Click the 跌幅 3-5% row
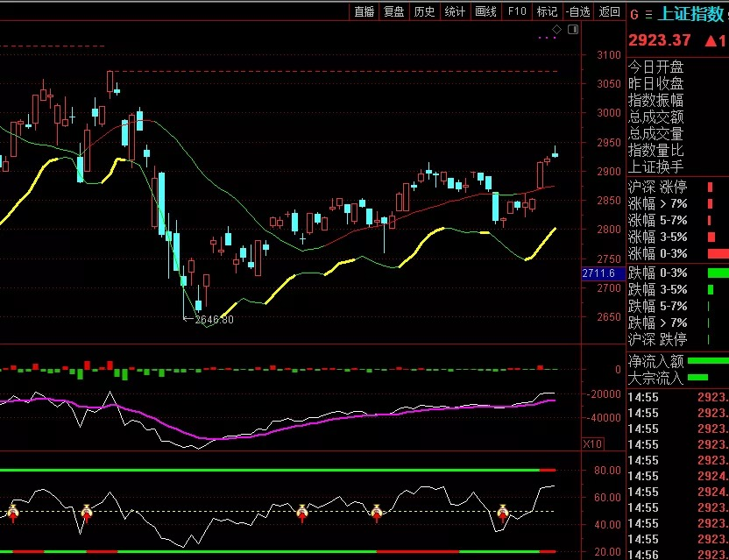729x560 pixels. point(678,289)
